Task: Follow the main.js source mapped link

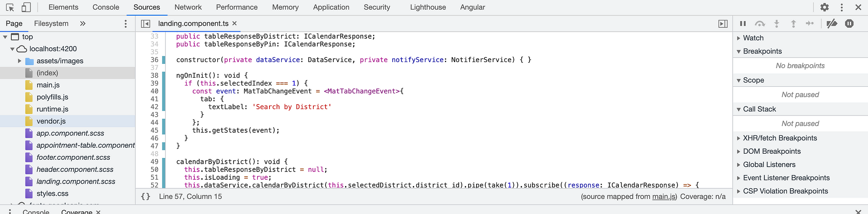Action: pos(664,197)
